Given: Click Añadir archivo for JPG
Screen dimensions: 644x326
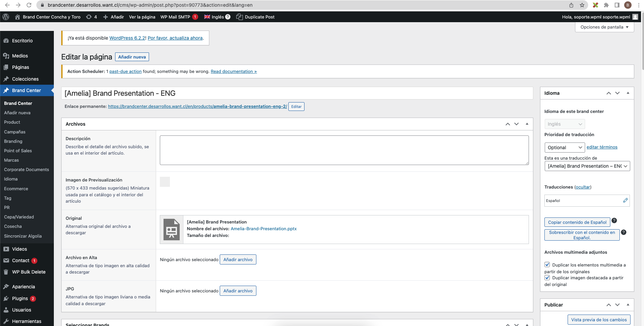Looking at the screenshot, I should click(238, 291).
